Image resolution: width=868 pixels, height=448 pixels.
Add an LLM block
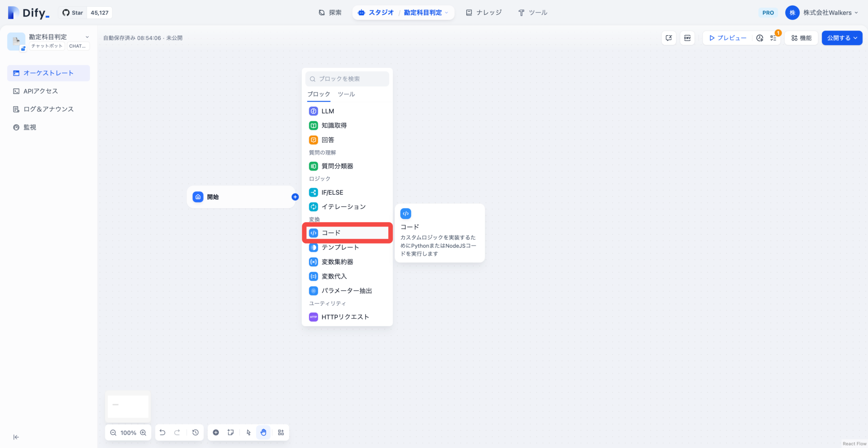coord(327,111)
